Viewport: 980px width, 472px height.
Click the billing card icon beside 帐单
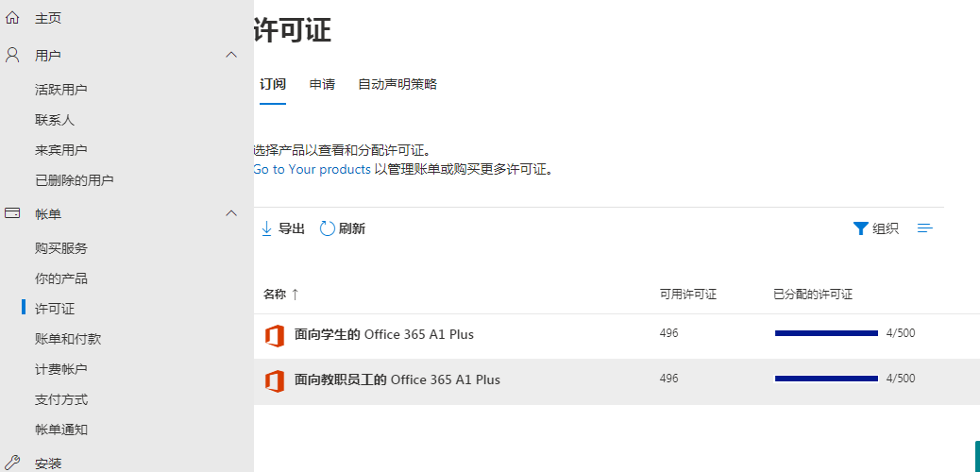[x=12, y=213]
